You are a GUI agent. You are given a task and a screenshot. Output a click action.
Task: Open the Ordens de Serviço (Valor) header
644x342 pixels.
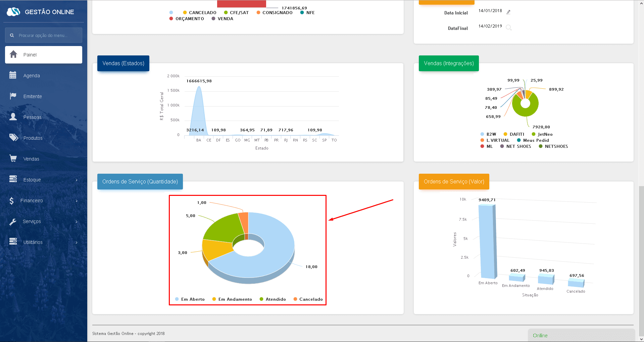[454, 181]
